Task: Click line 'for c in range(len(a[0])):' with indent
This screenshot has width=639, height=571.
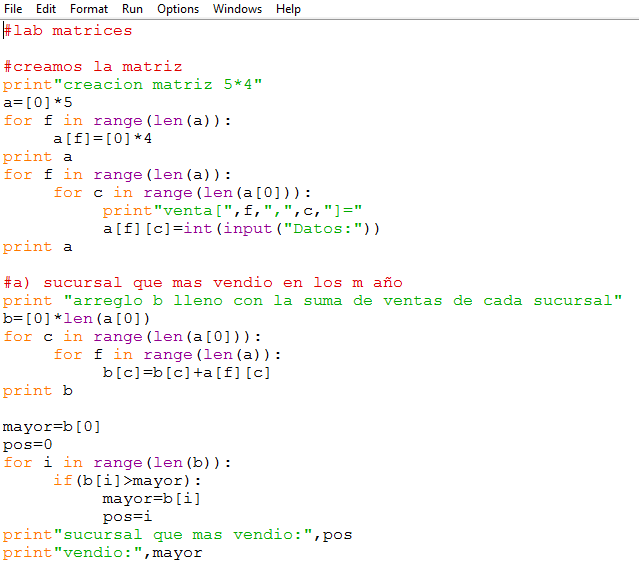Action: tap(182, 193)
